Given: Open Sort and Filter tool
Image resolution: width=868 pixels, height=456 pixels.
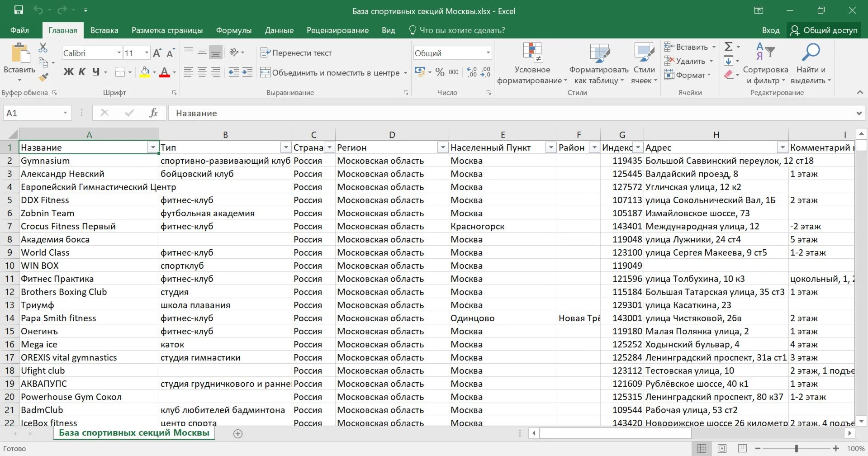Looking at the screenshot, I should click(x=765, y=63).
